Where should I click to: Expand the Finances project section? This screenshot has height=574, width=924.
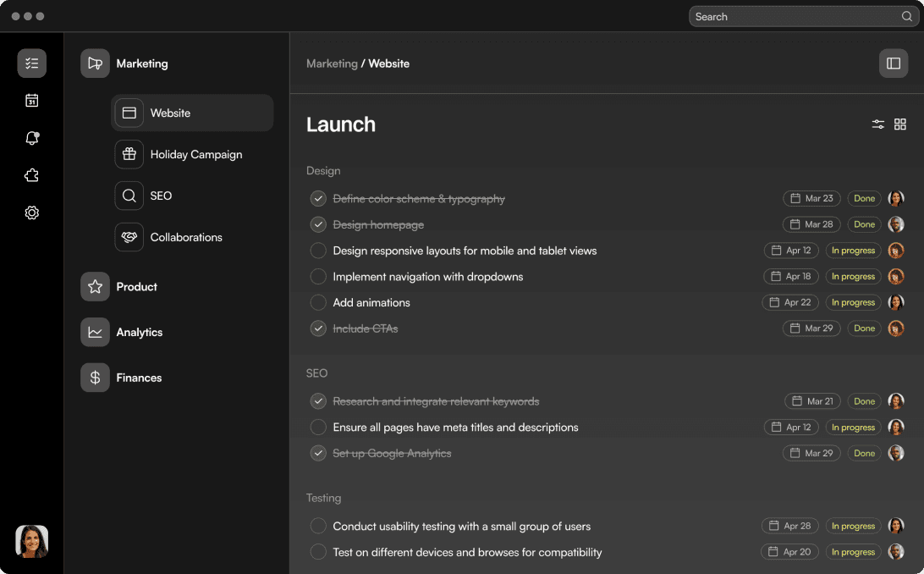[139, 378]
